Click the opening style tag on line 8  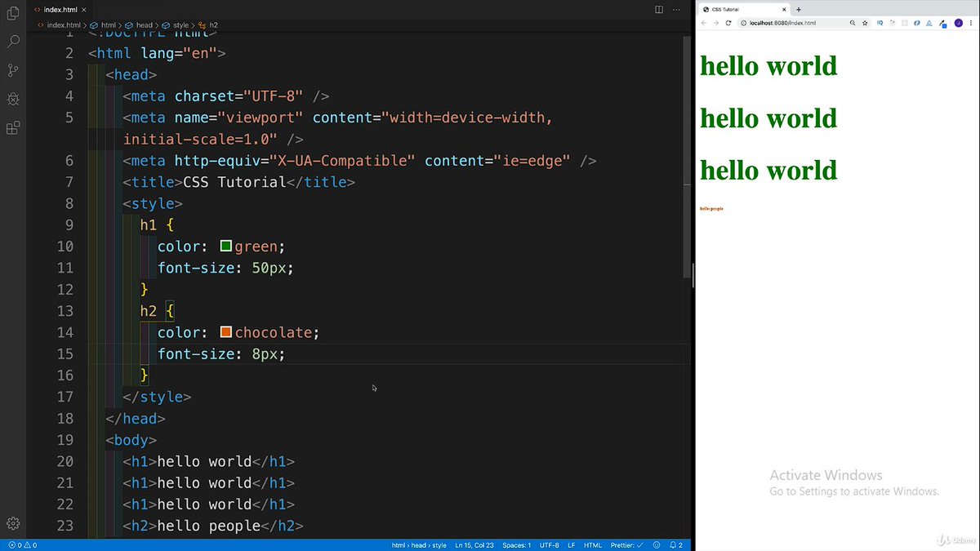(153, 203)
